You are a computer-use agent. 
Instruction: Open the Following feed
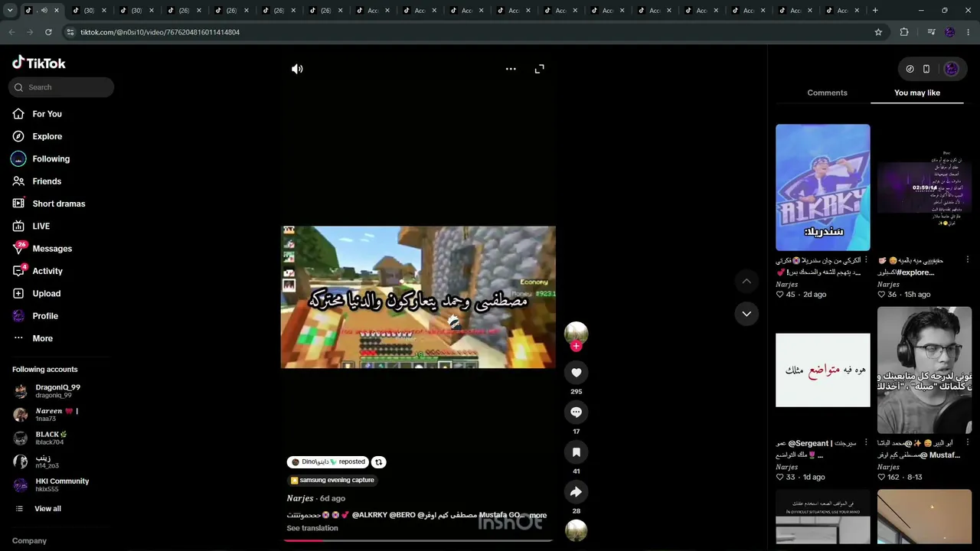(51, 158)
